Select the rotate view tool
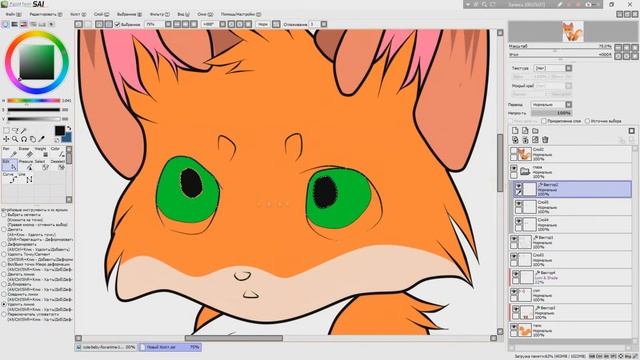640x360 pixels. click(24, 139)
